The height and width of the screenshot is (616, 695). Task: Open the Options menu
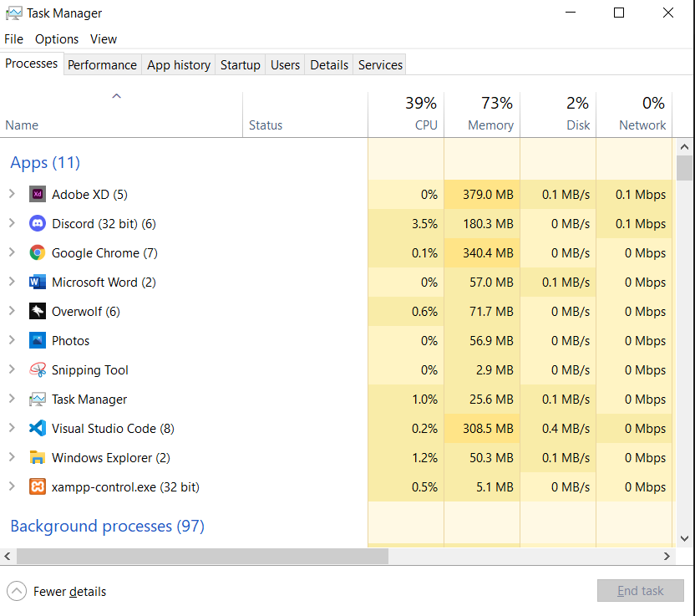click(57, 39)
